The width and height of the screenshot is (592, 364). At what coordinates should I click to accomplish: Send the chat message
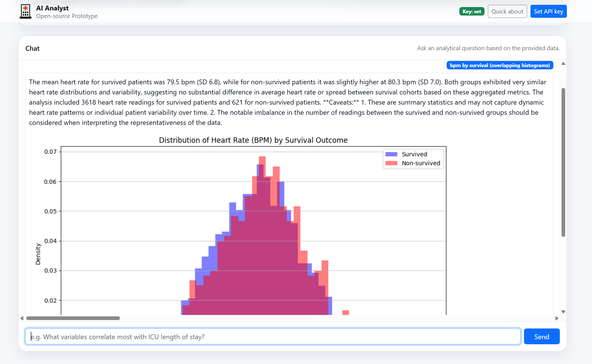point(541,337)
